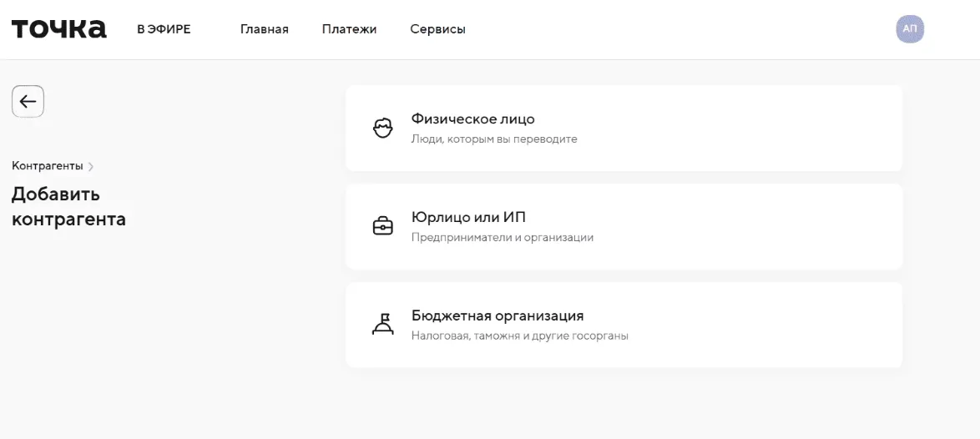Select the Физическое лицо title
Image resolution: width=980 pixels, height=439 pixels.
click(472, 119)
